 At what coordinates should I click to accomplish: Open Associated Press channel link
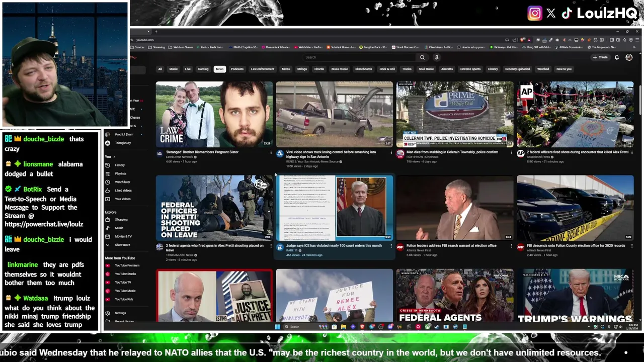pos(538,157)
